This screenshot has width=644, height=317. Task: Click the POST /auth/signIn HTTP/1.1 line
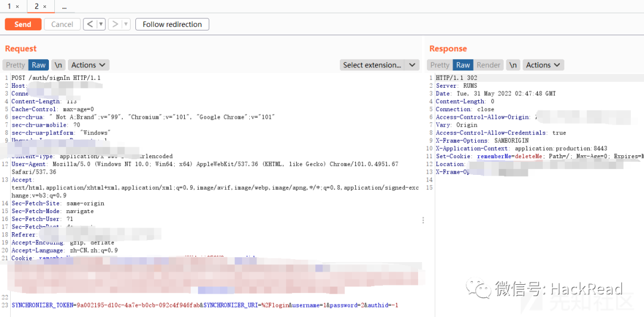coord(56,78)
